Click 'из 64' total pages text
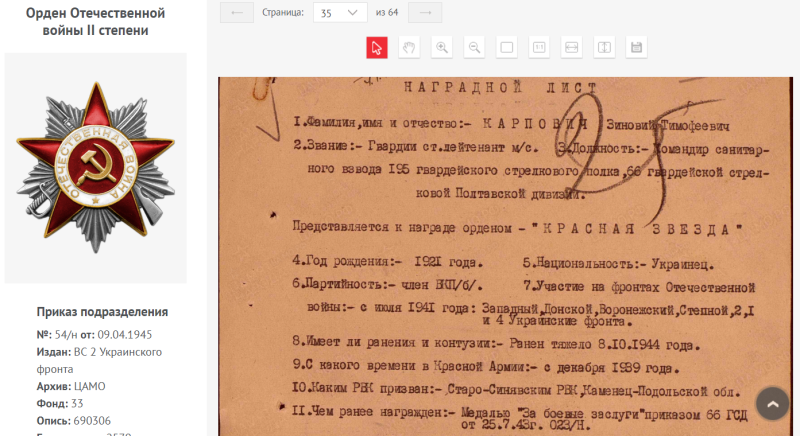The height and width of the screenshot is (436, 800). coord(387,12)
